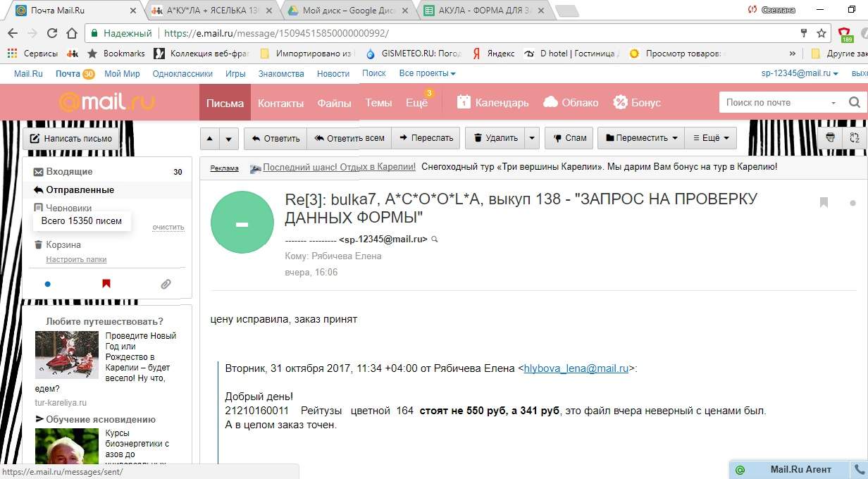Open the GISMETEO.RU bookmark
The height and width of the screenshot is (479, 868).
413,54
